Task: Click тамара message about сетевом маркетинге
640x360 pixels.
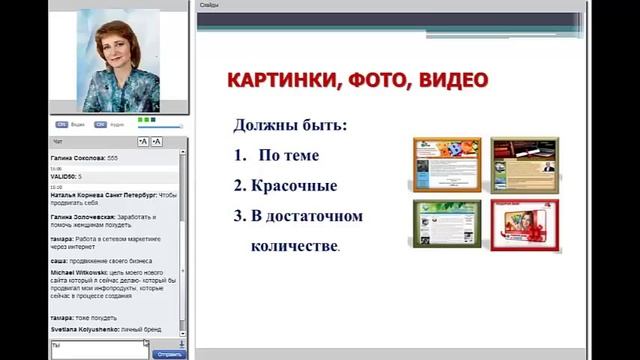Action: (x=106, y=243)
